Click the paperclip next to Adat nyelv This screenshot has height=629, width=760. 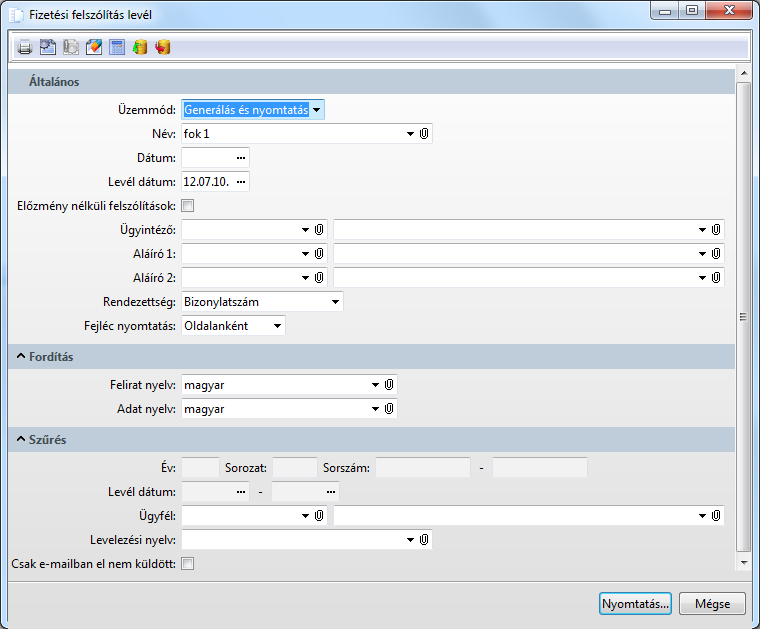(x=389, y=409)
